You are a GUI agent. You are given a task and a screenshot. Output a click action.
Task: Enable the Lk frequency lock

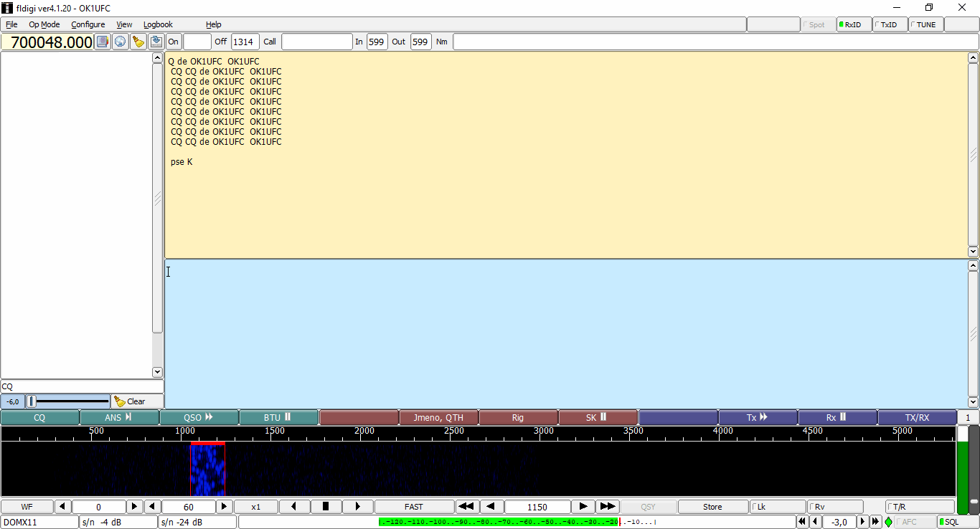pos(778,507)
